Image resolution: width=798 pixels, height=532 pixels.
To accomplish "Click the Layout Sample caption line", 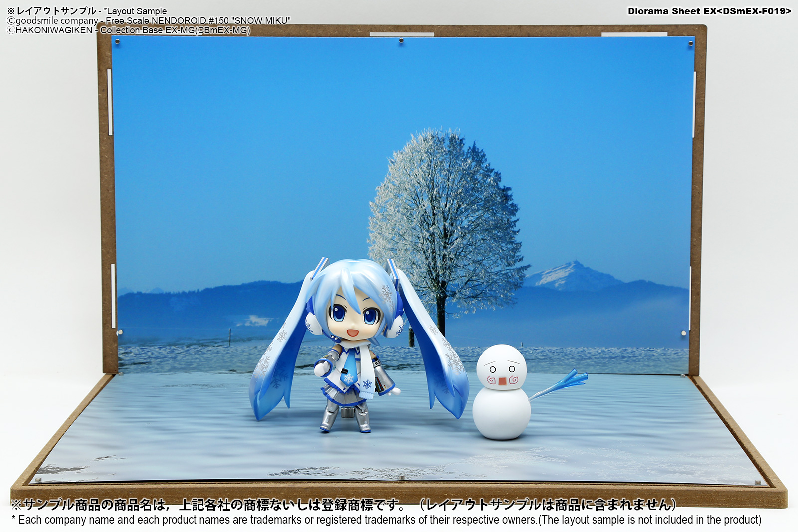I will (x=87, y=11).
